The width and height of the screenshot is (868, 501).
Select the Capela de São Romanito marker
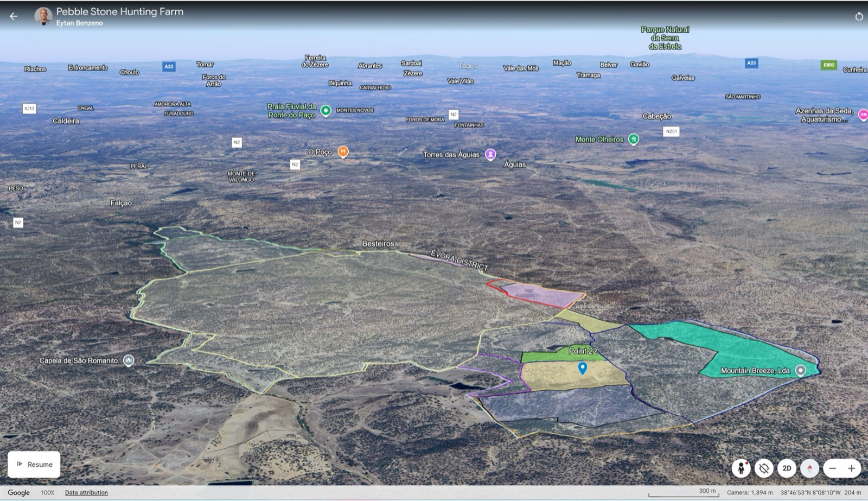(x=129, y=360)
